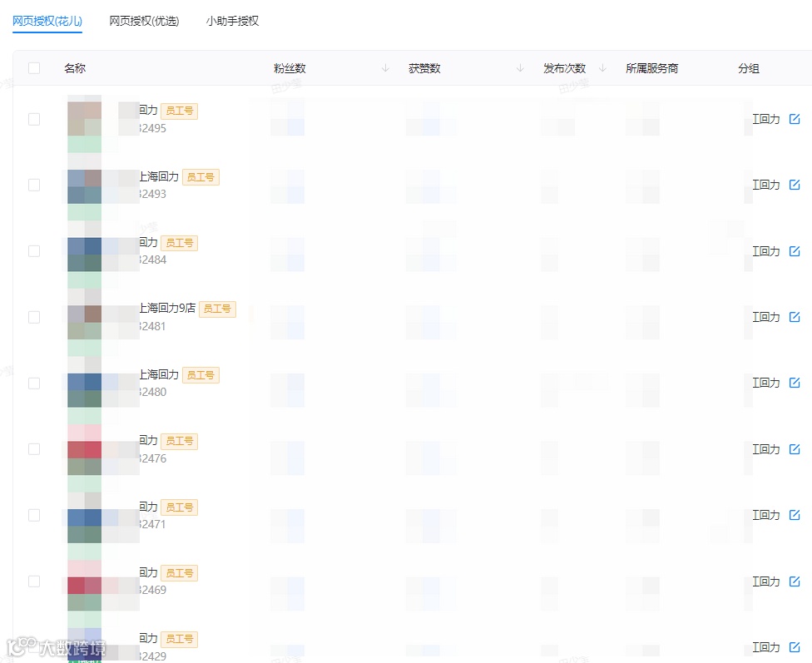
Task: Click 员工号 tag in row 2484
Action: click(x=179, y=243)
